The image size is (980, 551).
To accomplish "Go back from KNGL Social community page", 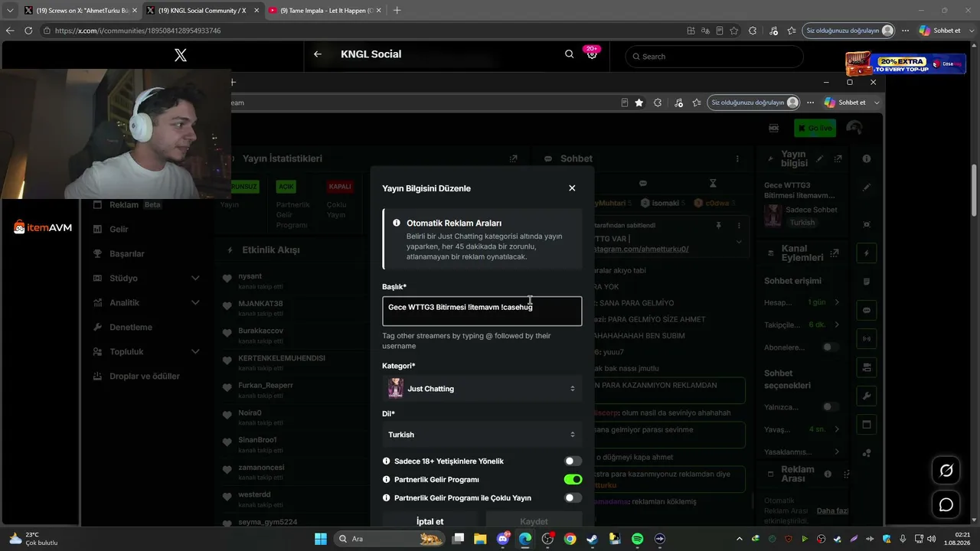I will 318,54.
